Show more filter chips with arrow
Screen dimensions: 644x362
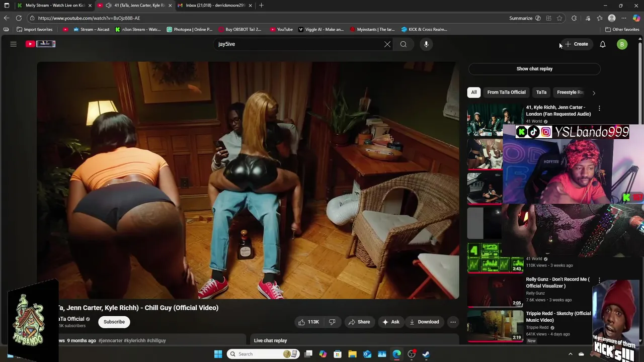594,93
